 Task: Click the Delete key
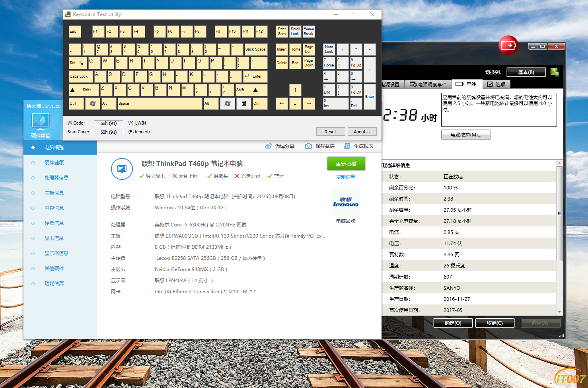tap(282, 63)
